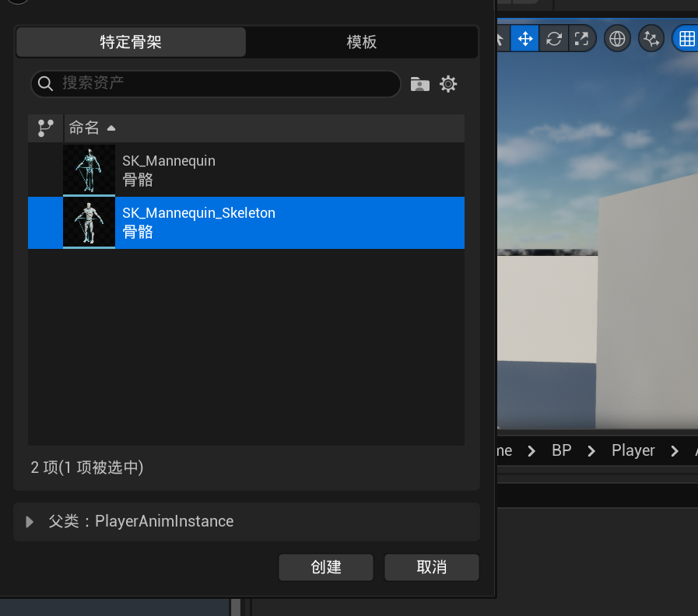This screenshot has height=616, width=698.
Task: Select the scale tool in the viewport toolbar
Action: coord(581,39)
